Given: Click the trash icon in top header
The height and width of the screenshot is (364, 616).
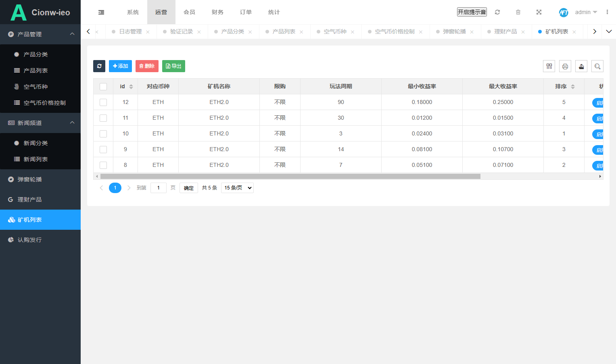Looking at the screenshot, I should (x=518, y=12).
